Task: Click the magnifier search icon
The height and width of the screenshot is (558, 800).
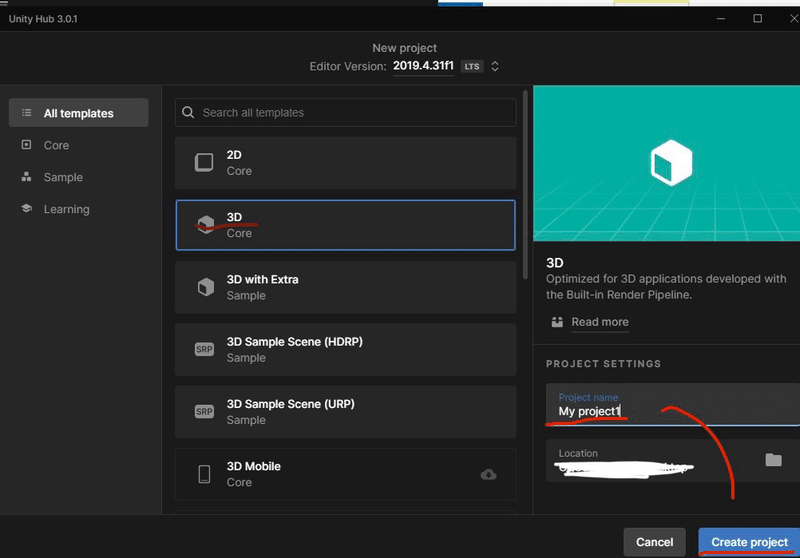Action: 188,112
